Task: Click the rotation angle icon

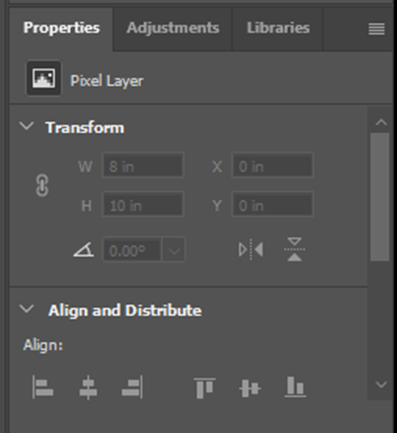Action: coord(83,250)
